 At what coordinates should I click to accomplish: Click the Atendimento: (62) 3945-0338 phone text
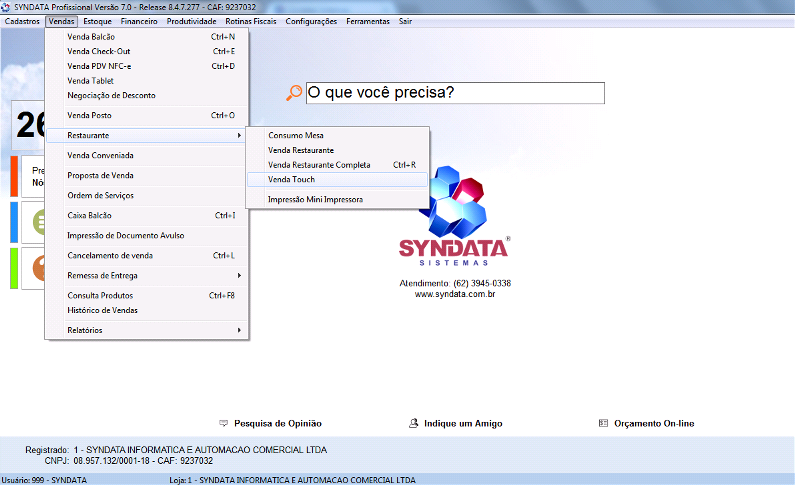[455, 283]
